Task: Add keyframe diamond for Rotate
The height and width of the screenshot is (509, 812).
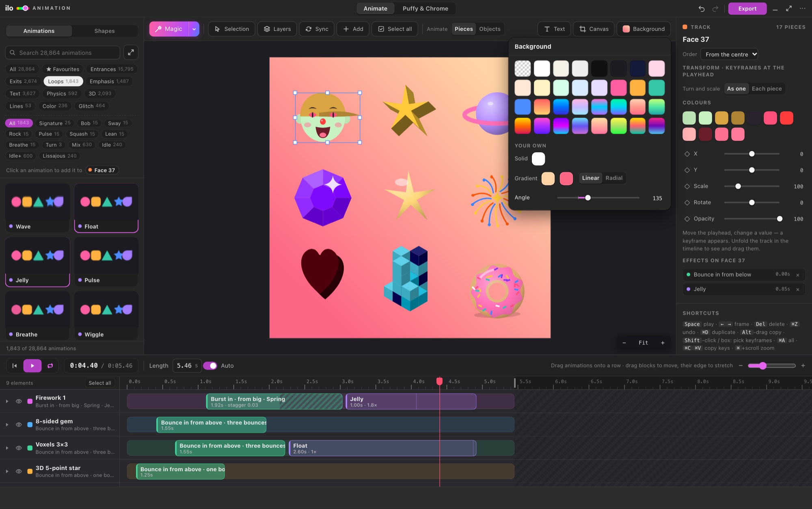Action: tap(687, 203)
